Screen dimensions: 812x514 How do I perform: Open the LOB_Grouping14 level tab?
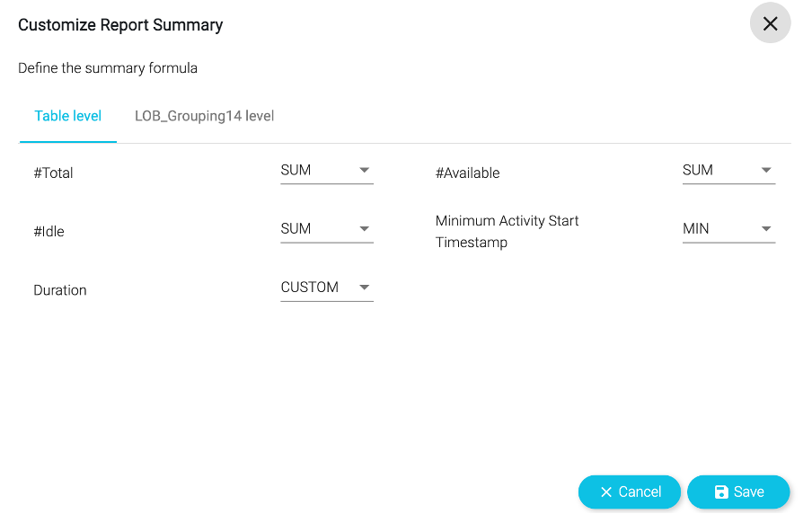click(204, 116)
